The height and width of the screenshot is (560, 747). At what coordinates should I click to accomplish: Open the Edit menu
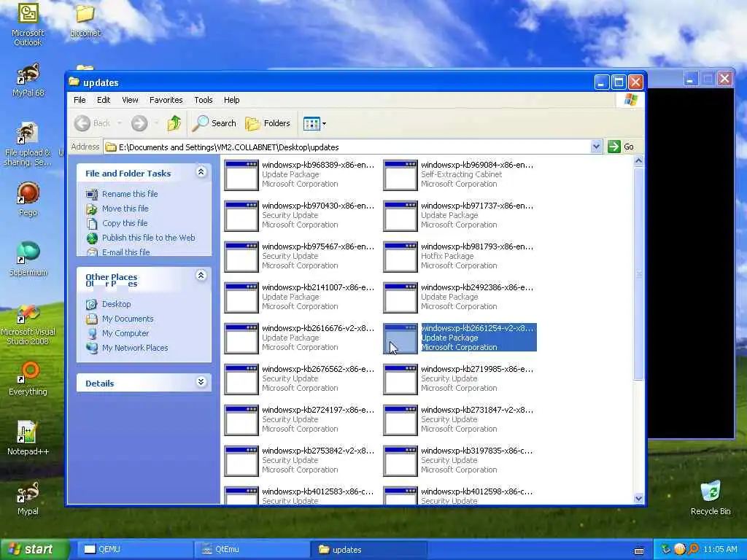point(104,100)
